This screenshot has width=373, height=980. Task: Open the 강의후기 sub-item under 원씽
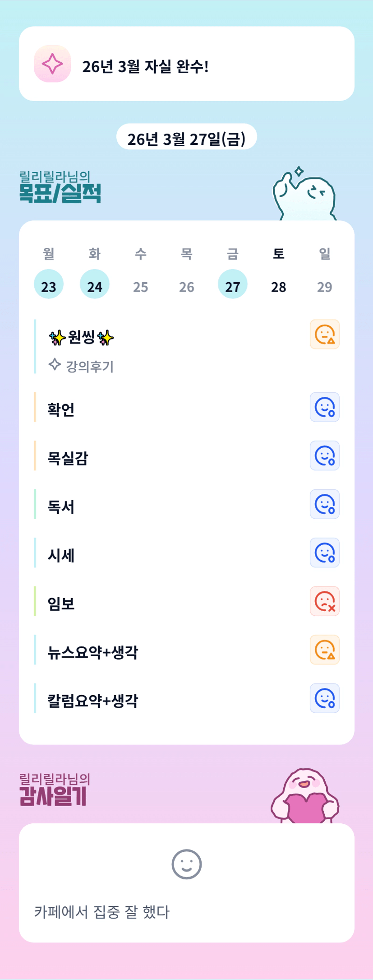click(89, 366)
